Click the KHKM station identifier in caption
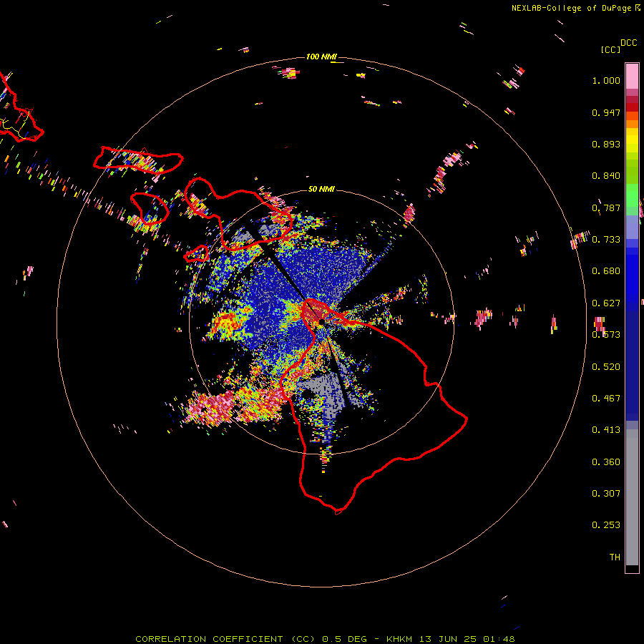The image size is (644, 644). (399, 639)
